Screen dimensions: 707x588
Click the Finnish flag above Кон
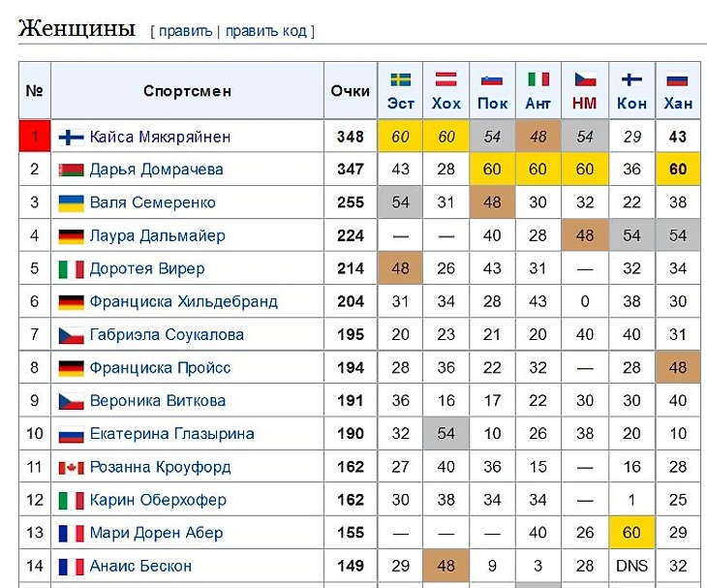(631, 79)
